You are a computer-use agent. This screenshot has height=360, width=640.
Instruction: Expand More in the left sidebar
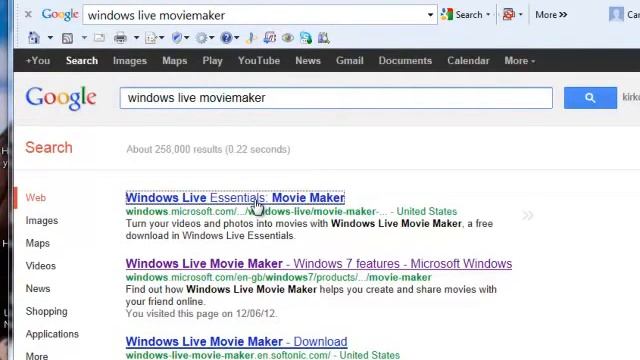point(37,356)
